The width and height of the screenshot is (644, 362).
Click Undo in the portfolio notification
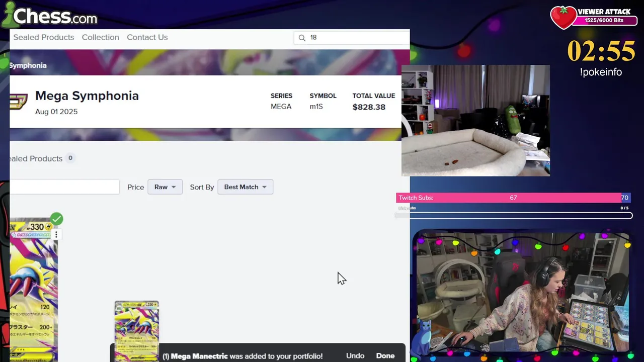pos(355,355)
